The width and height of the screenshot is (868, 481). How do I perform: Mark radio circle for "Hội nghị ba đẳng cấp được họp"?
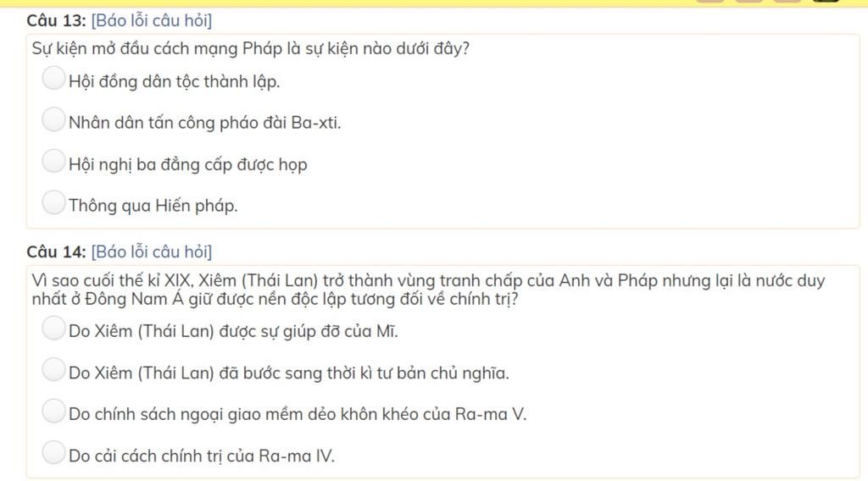point(53,161)
